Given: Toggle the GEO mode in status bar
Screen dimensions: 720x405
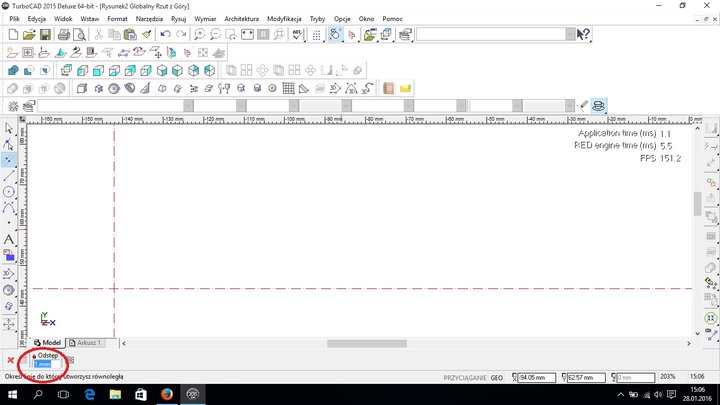Looking at the screenshot, I should pos(496,378).
